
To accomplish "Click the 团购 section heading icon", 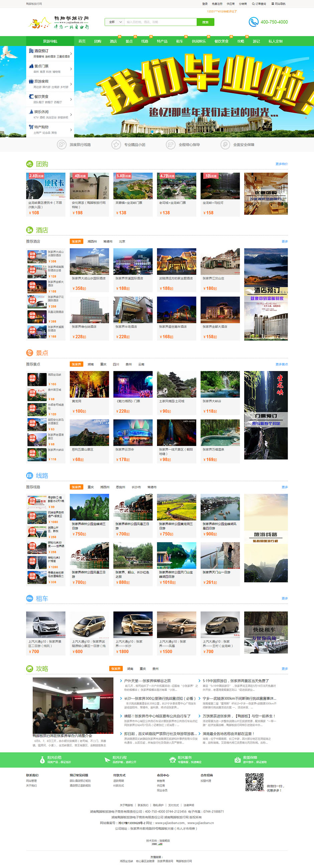I will tap(30, 164).
